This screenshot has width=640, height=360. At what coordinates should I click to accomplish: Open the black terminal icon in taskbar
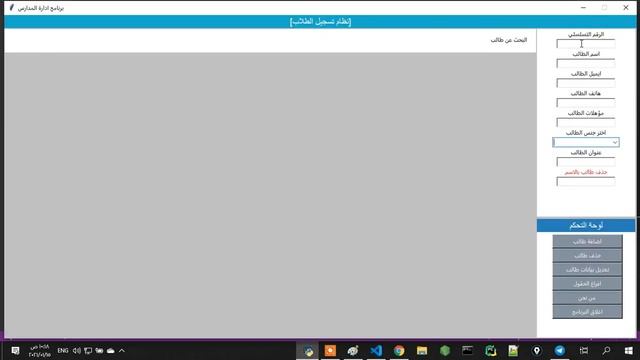467,351
